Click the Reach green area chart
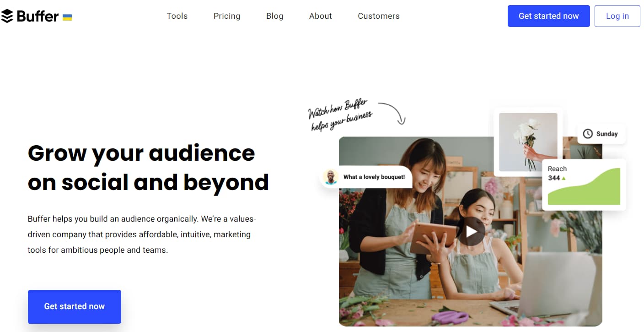The image size is (644, 332). click(x=584, y=186)
